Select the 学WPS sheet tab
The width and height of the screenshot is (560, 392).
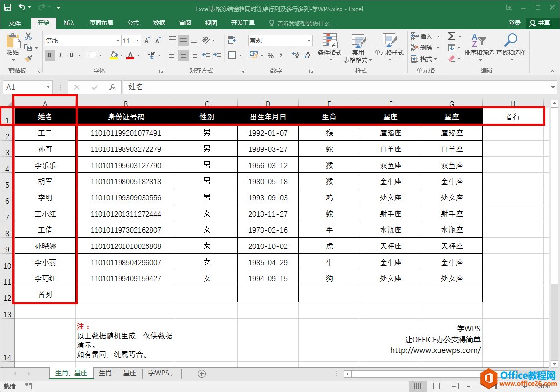point(161,373)
